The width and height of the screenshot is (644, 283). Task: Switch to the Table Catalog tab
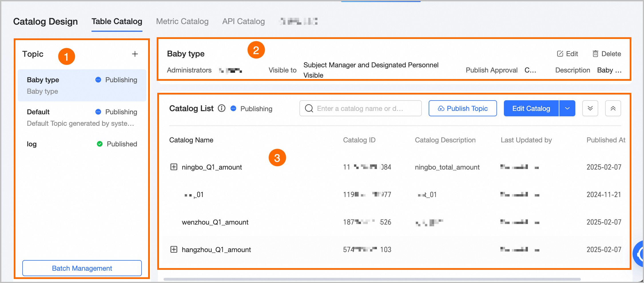click(117, 21)
